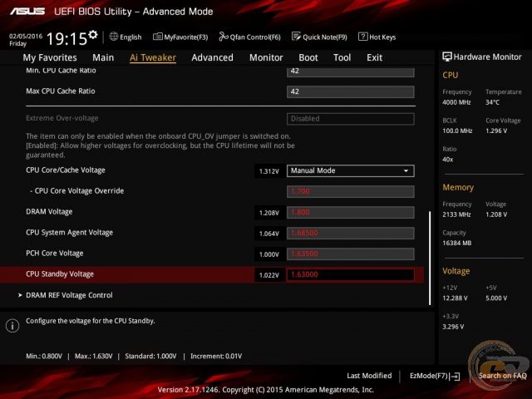Select the PCH Core Voltage label
The height and width of the screenshot is (399, 532).
pos(55,254)
